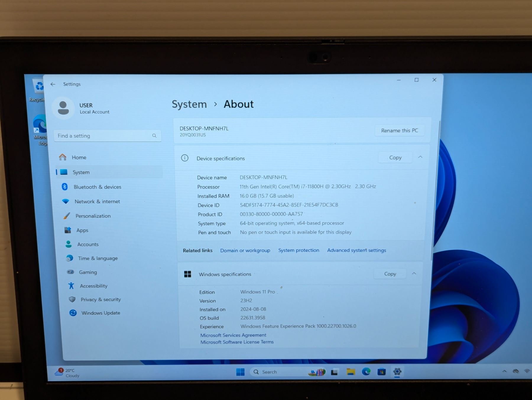Collapse the Device specifications section

click(x=420, y=157)
